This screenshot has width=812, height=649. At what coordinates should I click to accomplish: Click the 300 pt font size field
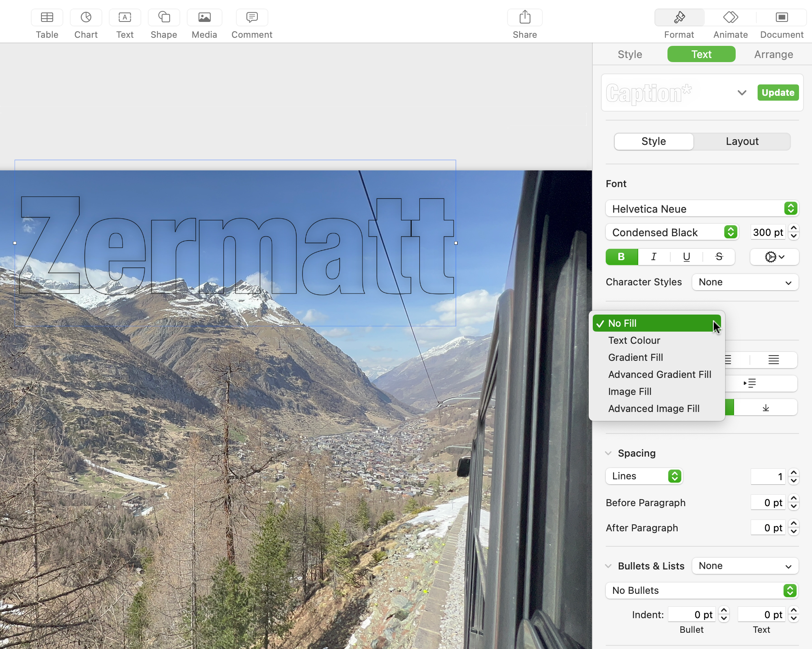pyautogui.click(x=768, y=232)
